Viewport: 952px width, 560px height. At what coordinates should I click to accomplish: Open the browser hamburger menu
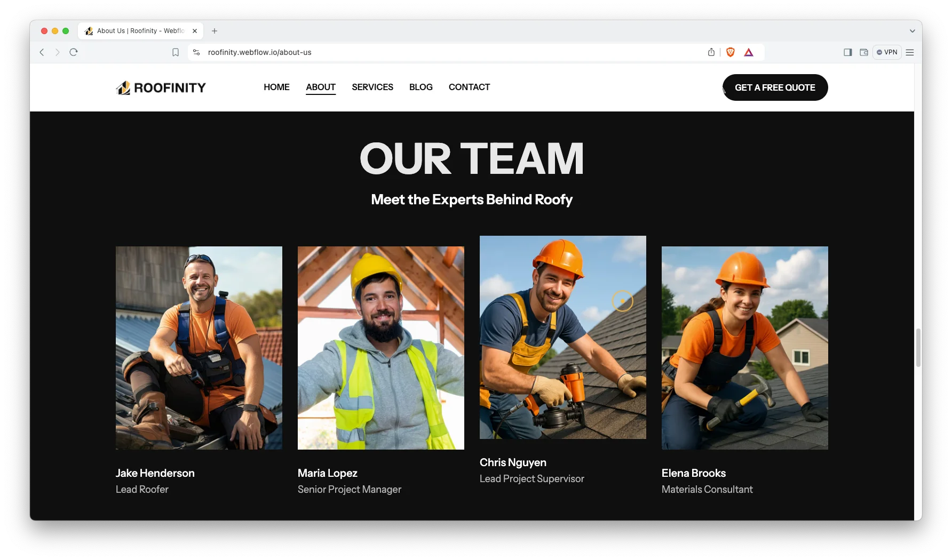[910, 52]
